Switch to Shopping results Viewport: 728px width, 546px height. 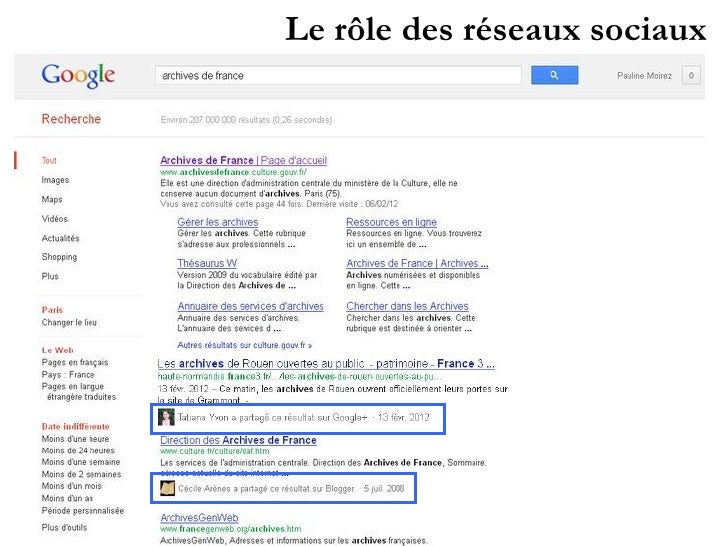(x=59, y=257)
